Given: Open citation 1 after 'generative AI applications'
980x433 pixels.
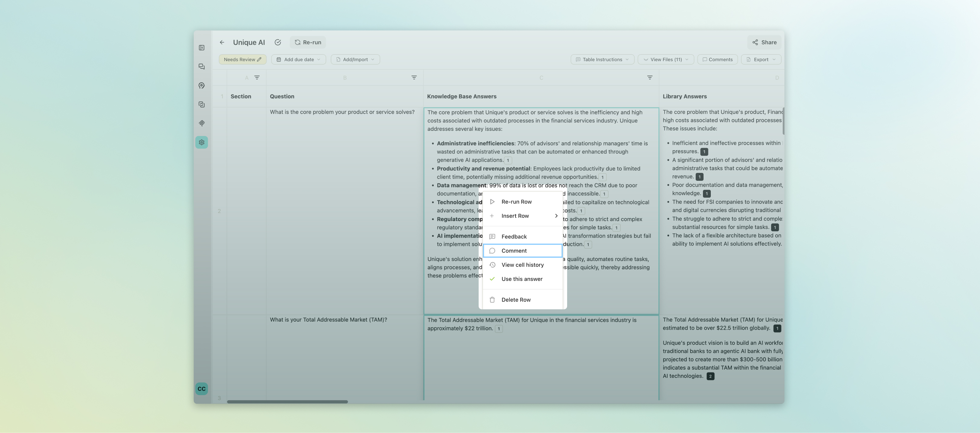Looking at the screenshot, I should (508, 160).
